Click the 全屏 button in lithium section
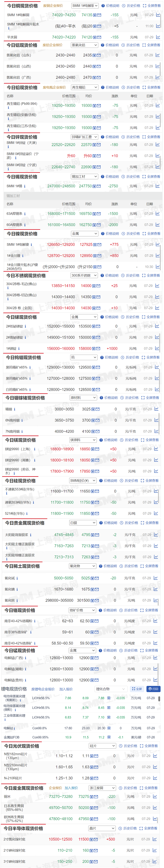The width and height of the screenshot is (164, 868). [x=137, y=689]
